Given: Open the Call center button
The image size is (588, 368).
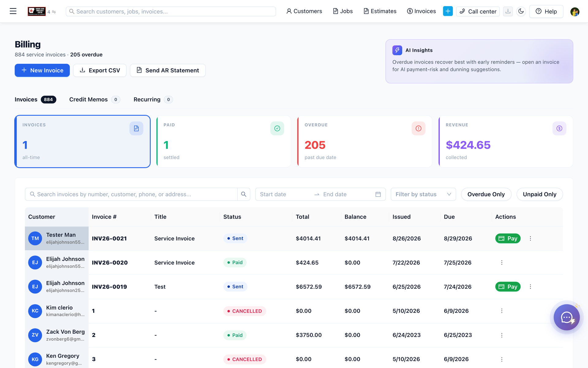Looking at the screenshot, I should coord(478,11).
